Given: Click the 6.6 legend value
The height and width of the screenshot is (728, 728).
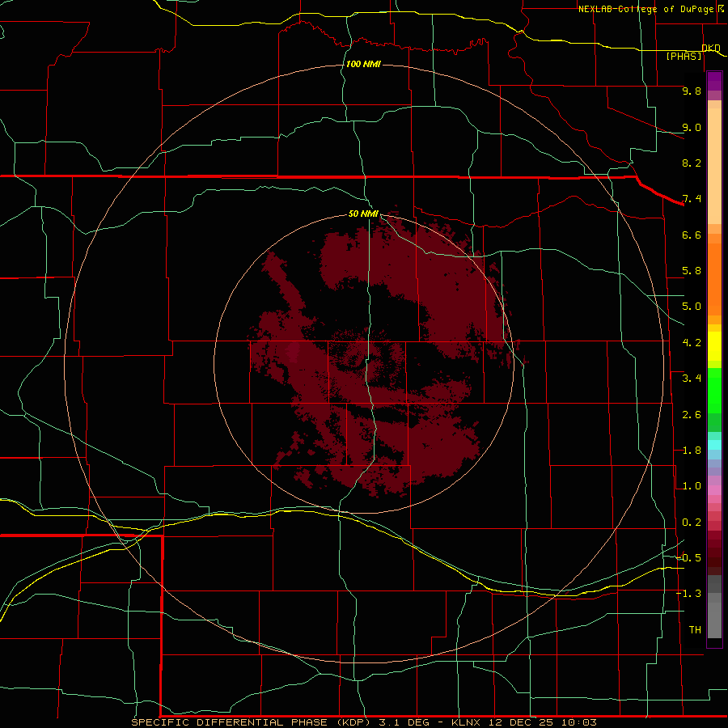Looking at the screenshot, I should [692, 235].
